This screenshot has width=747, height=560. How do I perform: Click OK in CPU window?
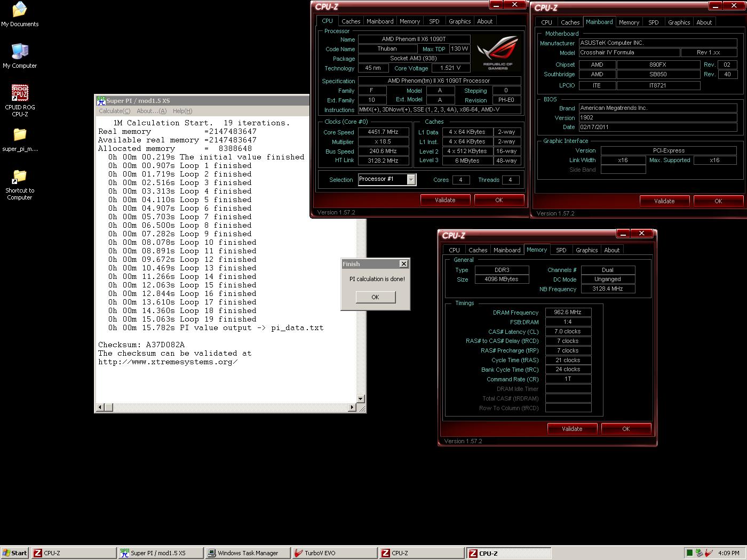pos(499,200)
